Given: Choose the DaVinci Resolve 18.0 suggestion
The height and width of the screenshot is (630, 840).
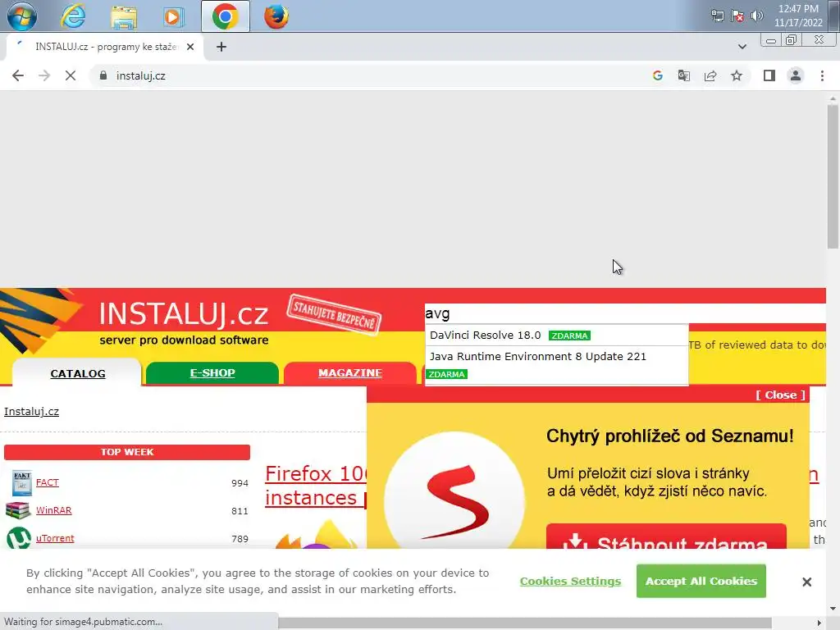Looking at the screenshot, I should [556, 336].
